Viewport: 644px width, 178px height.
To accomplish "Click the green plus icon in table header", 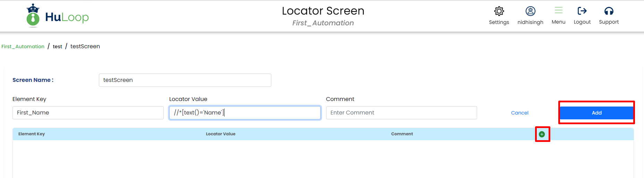I will point(542,134).
